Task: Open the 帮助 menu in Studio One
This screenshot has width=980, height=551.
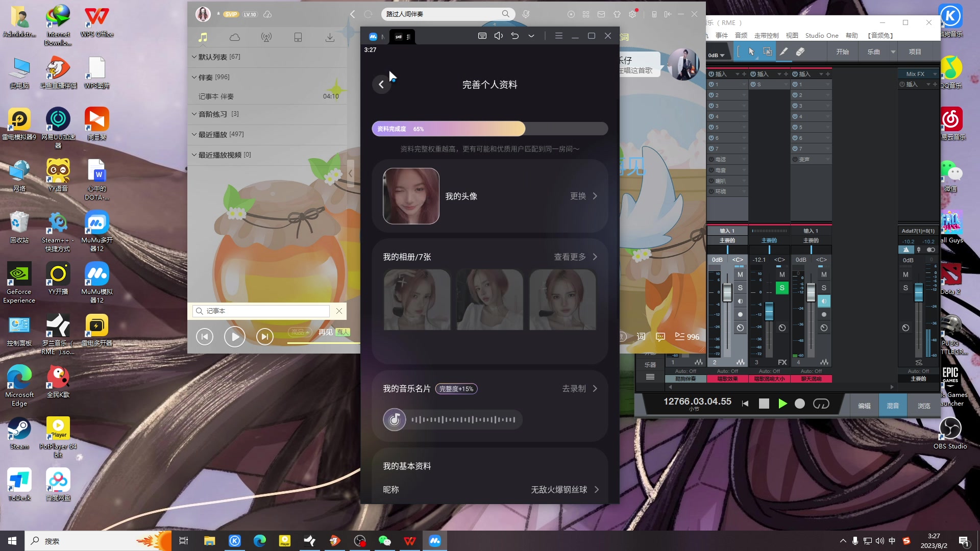Action: tap(851, 36)
